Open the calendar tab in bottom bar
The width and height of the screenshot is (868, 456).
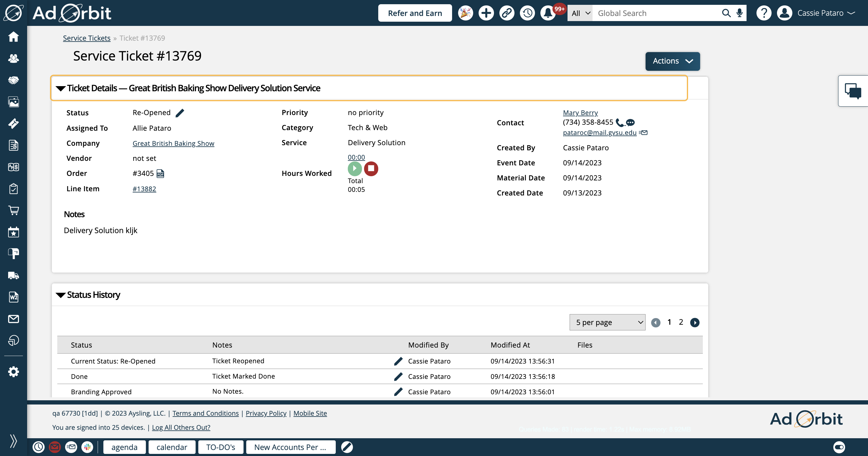pyautogui.click(x=171, y=447)
